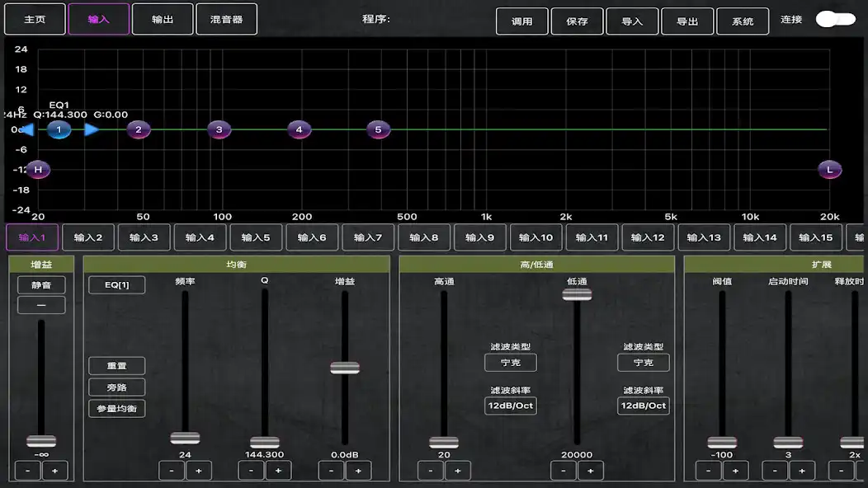Open the 输入 input tab
The width and height of the screenshot is (868, 488).
(x=98, y=19)
